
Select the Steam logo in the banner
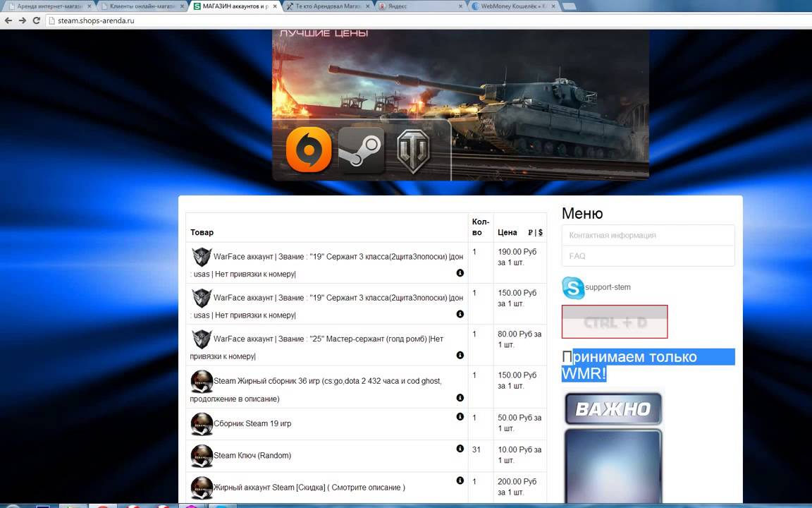coord(361,150)
